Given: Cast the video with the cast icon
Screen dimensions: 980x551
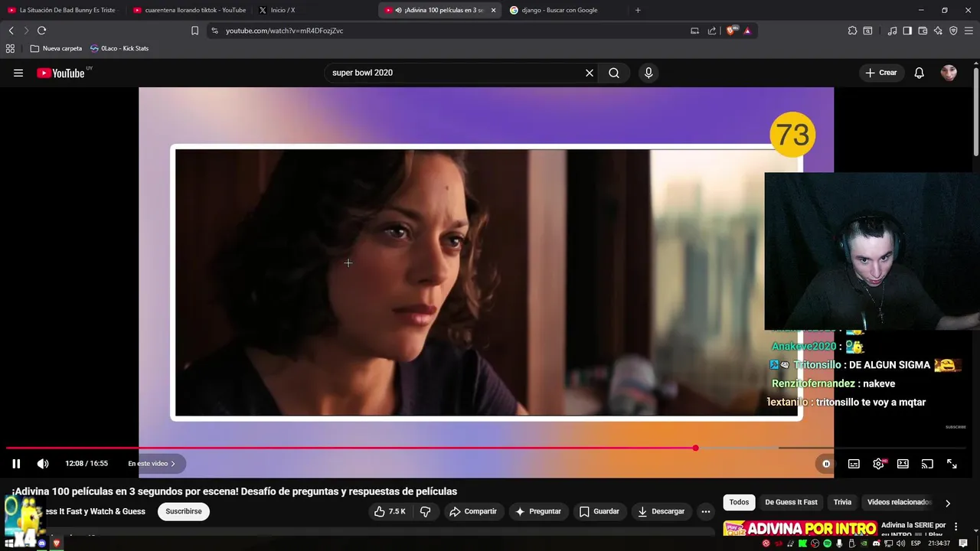Looking at the screenshot, I should [927, 464].
